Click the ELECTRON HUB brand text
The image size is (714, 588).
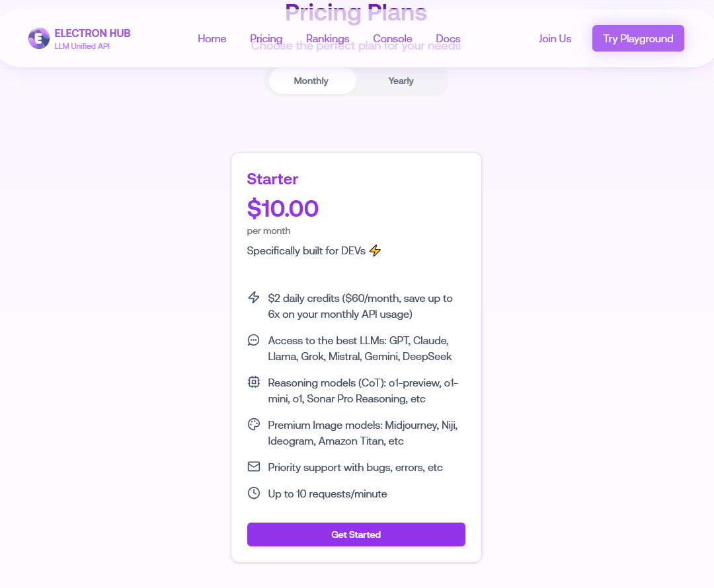pos(93,33)
